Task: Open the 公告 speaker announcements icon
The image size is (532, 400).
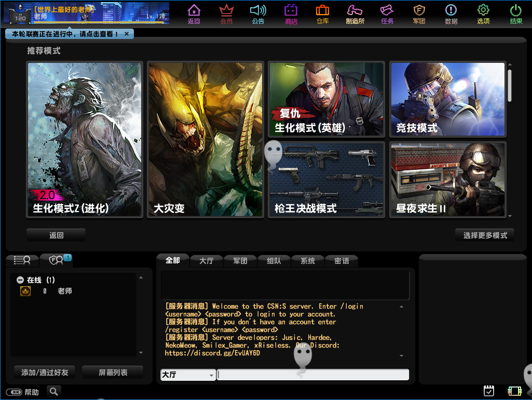Action: point(258,14)
